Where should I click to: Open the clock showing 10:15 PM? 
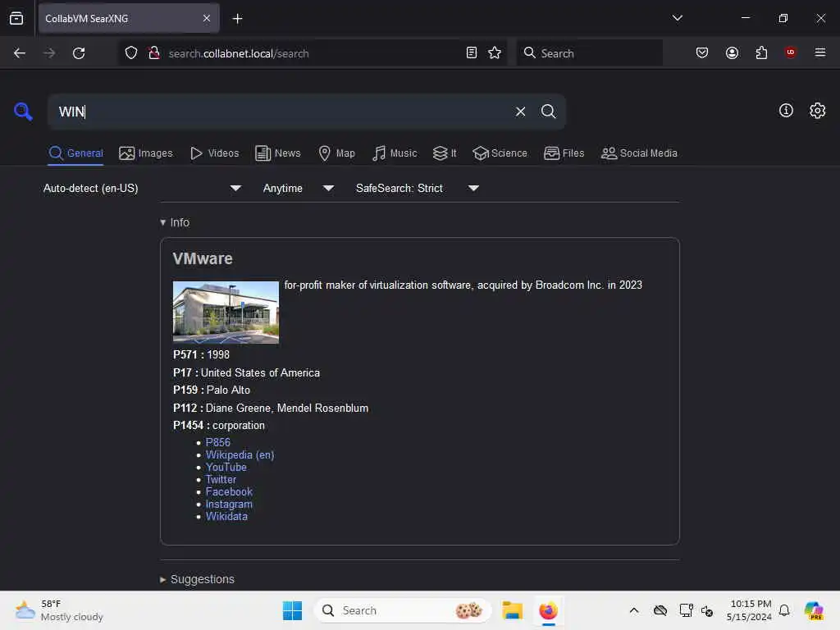[x=748, y=610]
